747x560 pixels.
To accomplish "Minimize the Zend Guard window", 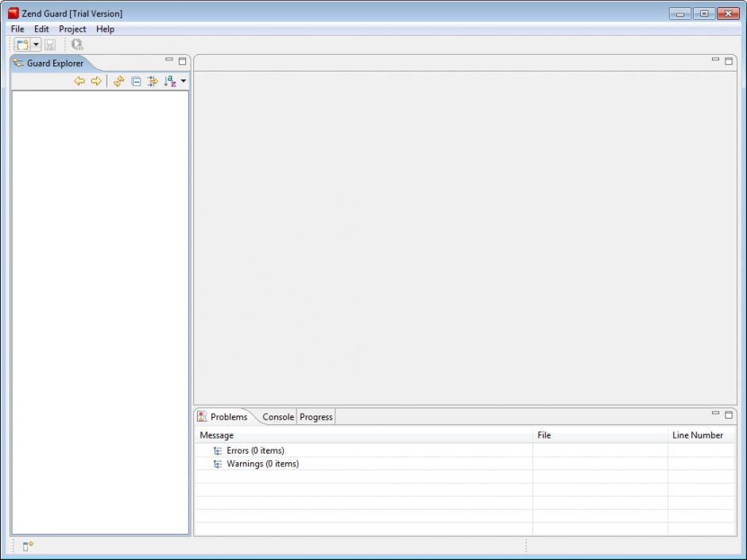I will 679,14.
